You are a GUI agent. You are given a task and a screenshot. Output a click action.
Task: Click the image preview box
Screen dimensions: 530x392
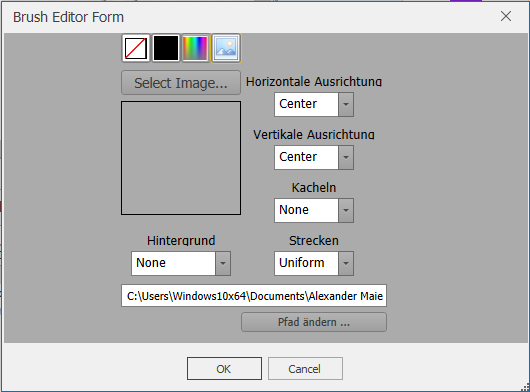coord(181,158)
